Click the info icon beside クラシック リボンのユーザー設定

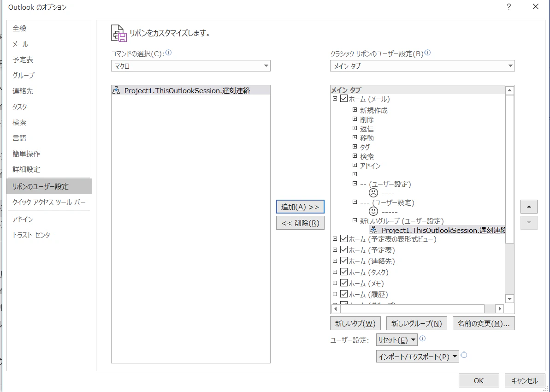pos(427,53)
